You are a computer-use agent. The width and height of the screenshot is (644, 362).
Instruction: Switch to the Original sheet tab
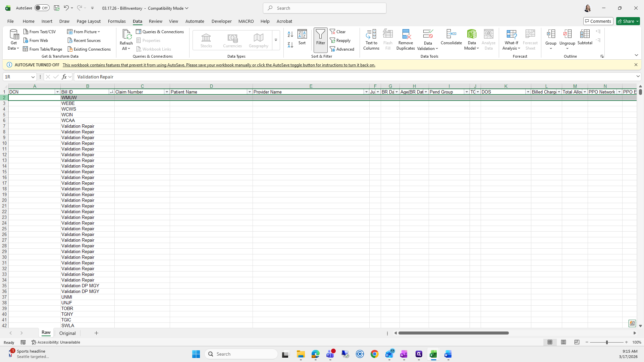click(x=67, y=333)
